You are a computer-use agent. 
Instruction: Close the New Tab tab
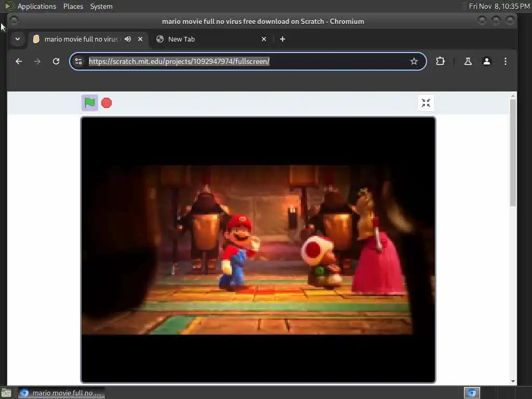tap(264, 39)
